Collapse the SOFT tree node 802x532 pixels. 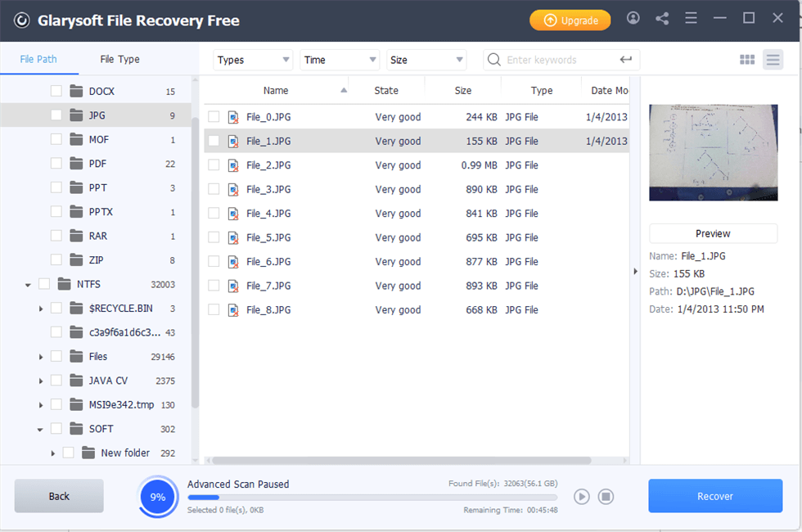pos(40,429)
